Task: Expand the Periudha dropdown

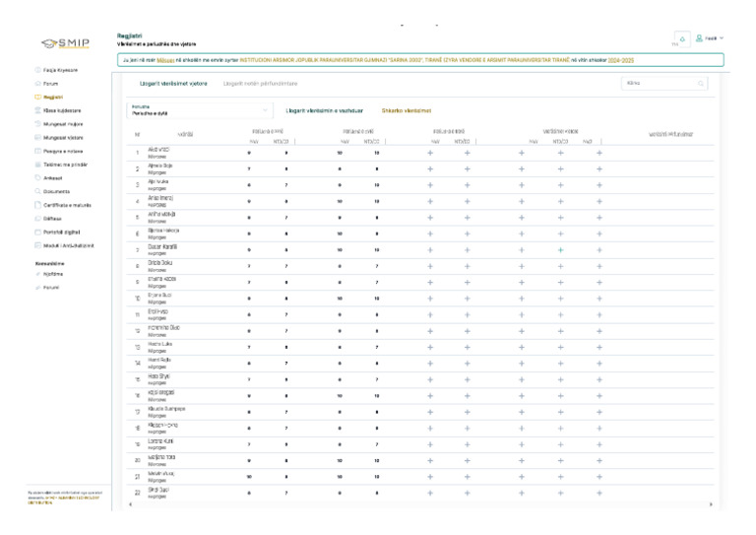Action: pos(198,111)
